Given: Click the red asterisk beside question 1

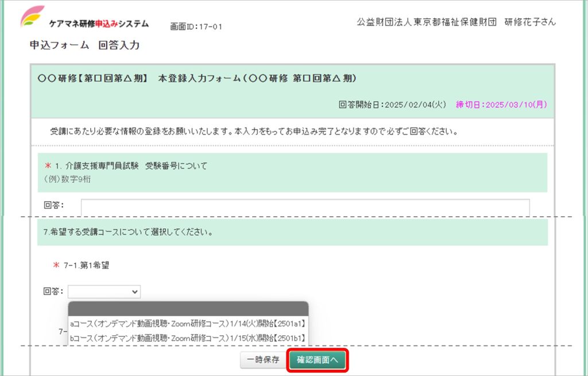Looking at the screenshot, I should click(48, 166).
